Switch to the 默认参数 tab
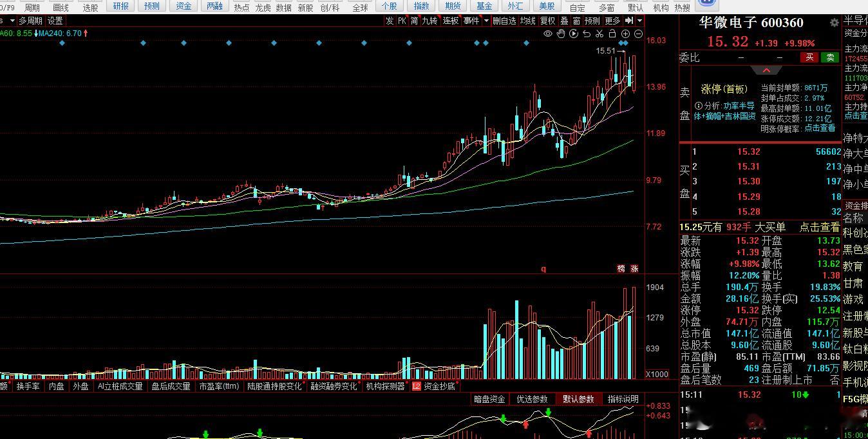The height and width of the screenshot is (439, 868). click(578, 399)
